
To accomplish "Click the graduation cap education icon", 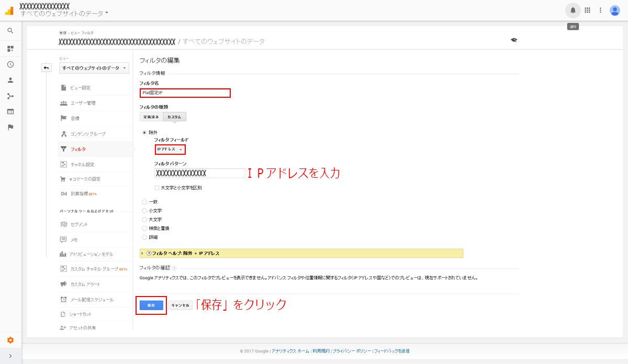I will click(514, 40).
